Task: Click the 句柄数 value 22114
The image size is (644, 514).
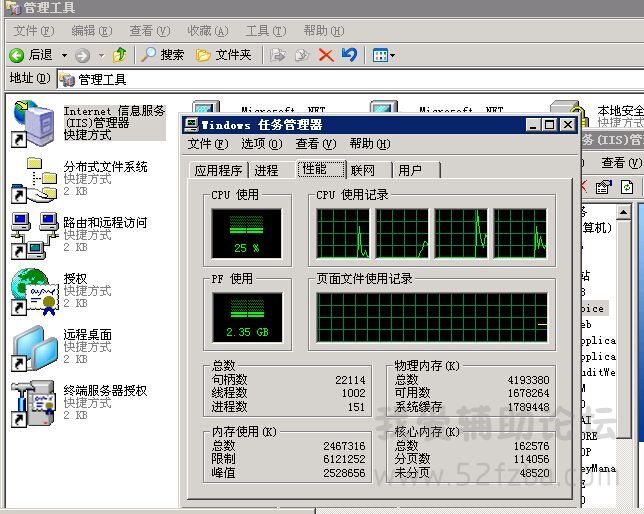Action: (x=350, y=380)
